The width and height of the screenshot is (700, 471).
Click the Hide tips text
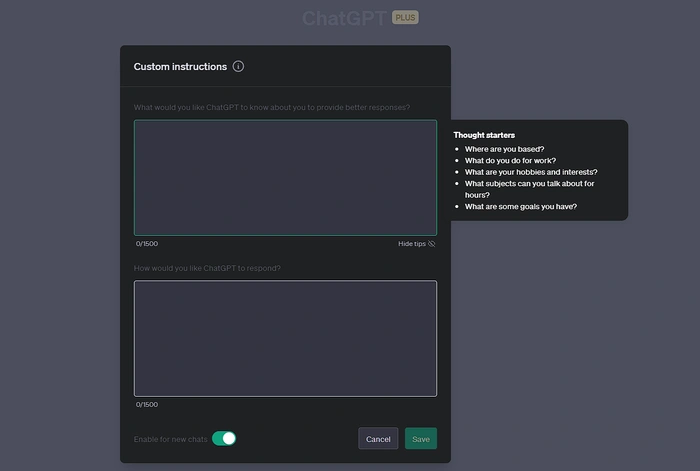point(411,244)
